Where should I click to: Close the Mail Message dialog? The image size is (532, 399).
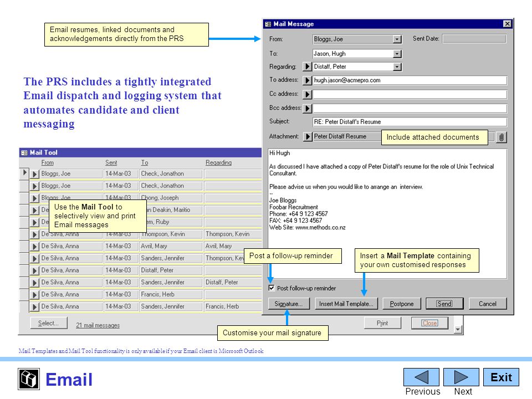click(x=507, y=24)
